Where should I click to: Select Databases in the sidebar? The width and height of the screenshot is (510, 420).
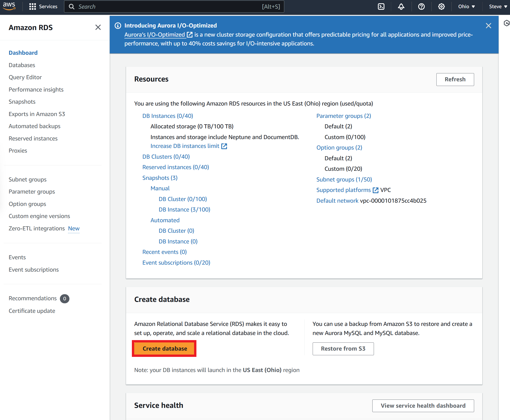pyautogui.click(x=22, y=65)
